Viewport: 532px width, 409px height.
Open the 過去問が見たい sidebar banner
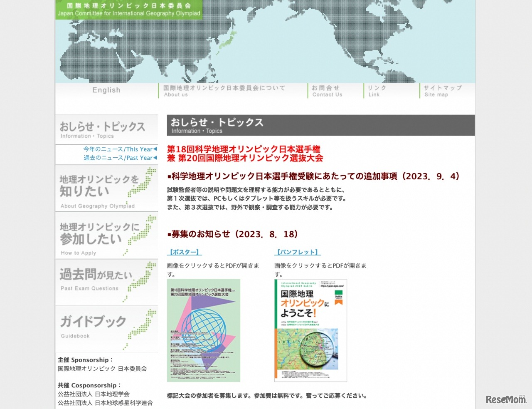click(106, 281)
